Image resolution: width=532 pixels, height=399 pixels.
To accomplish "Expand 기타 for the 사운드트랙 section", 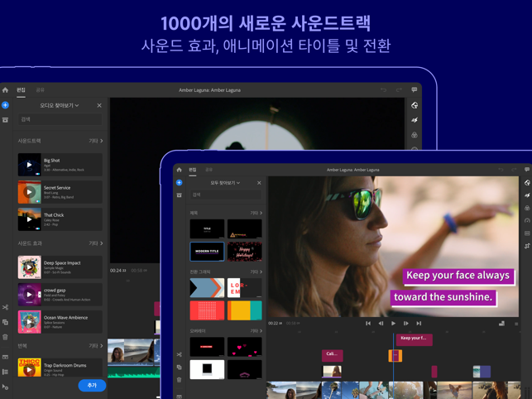I will tap(96, 141).
